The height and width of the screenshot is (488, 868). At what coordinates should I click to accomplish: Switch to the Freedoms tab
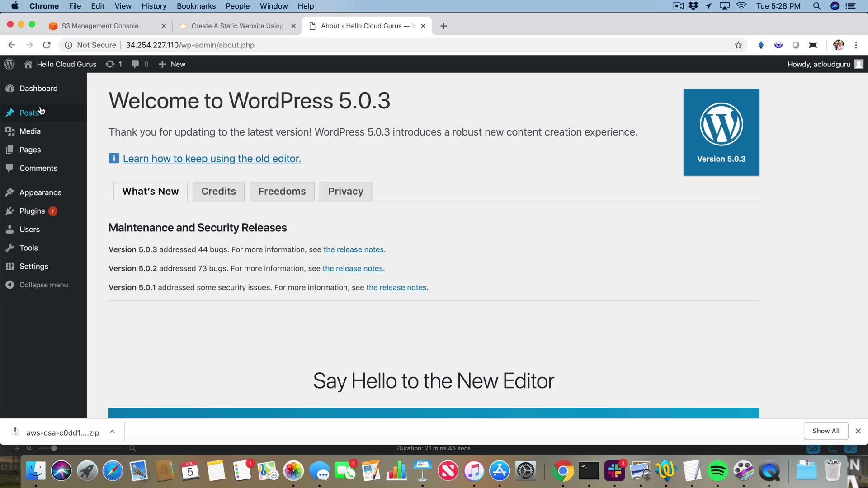pos(282,191)
